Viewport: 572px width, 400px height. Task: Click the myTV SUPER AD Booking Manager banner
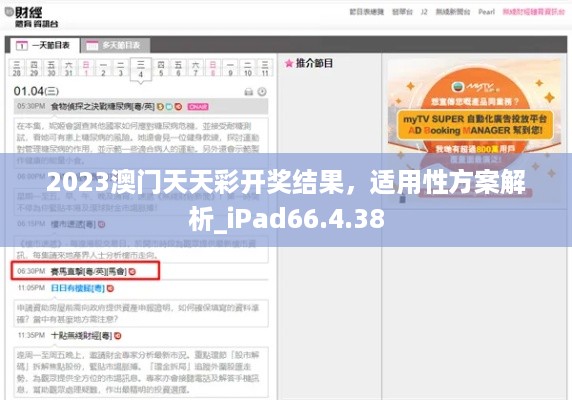click(475, 130)
